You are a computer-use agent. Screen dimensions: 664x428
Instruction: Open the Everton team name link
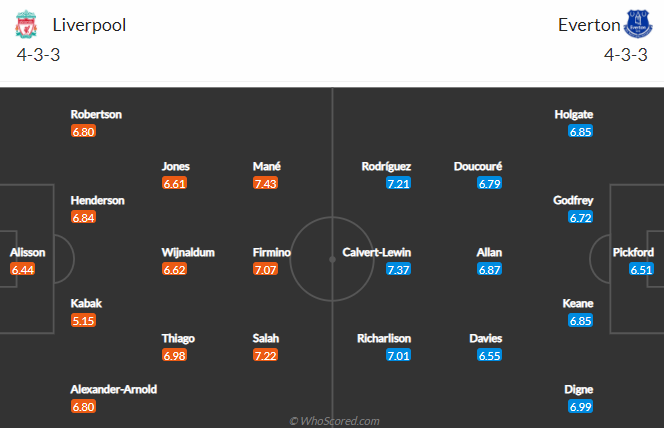point(589,25)
